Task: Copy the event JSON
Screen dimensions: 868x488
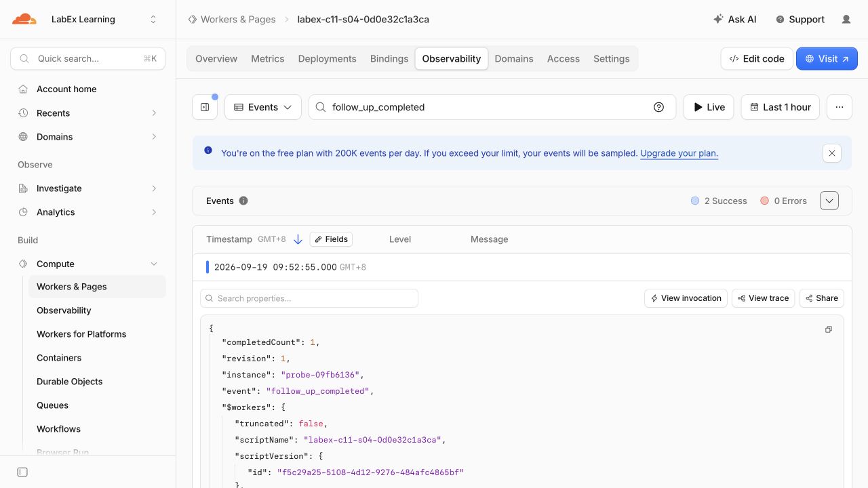Action: pyautogui.click(x=829, y=329)
